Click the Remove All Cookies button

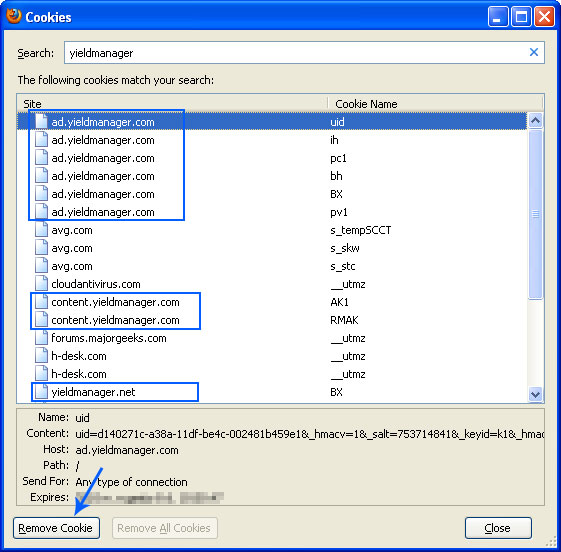point(165,528)
